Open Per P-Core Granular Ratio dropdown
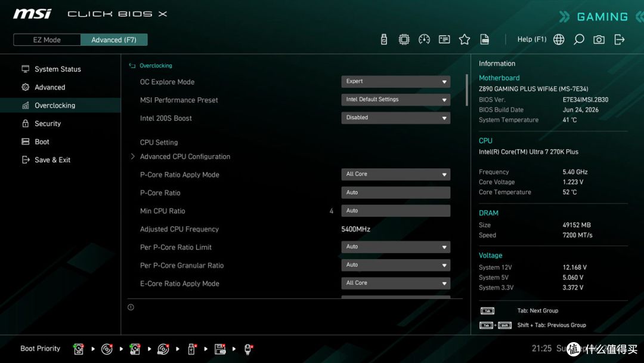 pyautogui.click(x=395, y=264)
